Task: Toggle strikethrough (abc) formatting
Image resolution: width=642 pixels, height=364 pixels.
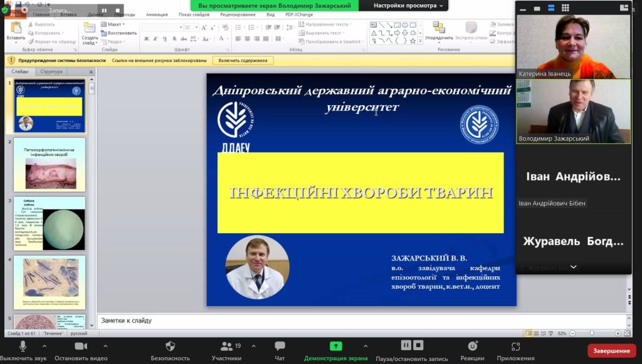Action: click(184, 39)
